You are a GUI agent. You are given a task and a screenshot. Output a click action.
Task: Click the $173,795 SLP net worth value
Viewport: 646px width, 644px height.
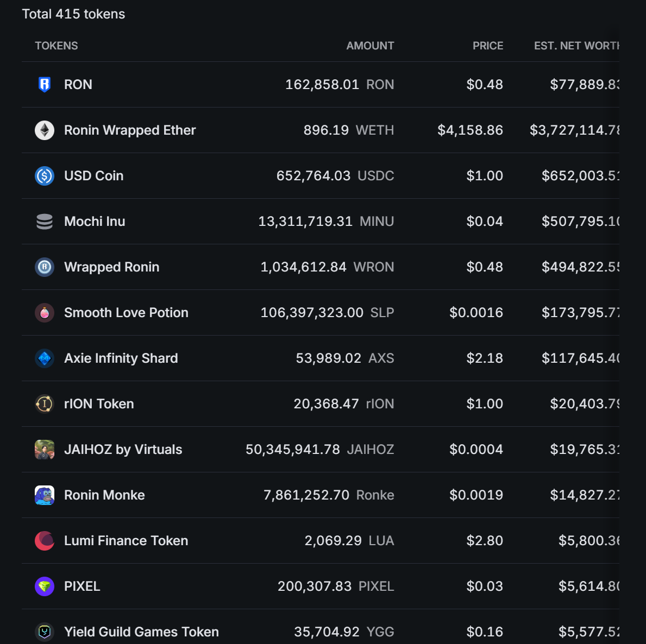580,313
